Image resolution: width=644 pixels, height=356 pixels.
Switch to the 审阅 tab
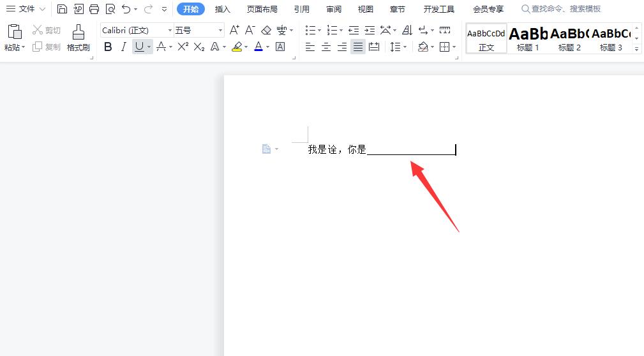[x=334, y=9]
